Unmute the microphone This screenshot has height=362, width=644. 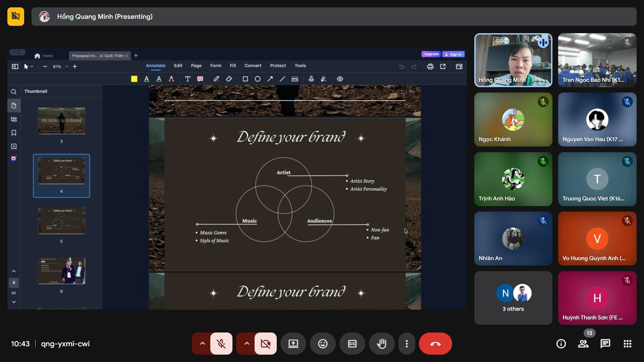(x=221, y=344)
